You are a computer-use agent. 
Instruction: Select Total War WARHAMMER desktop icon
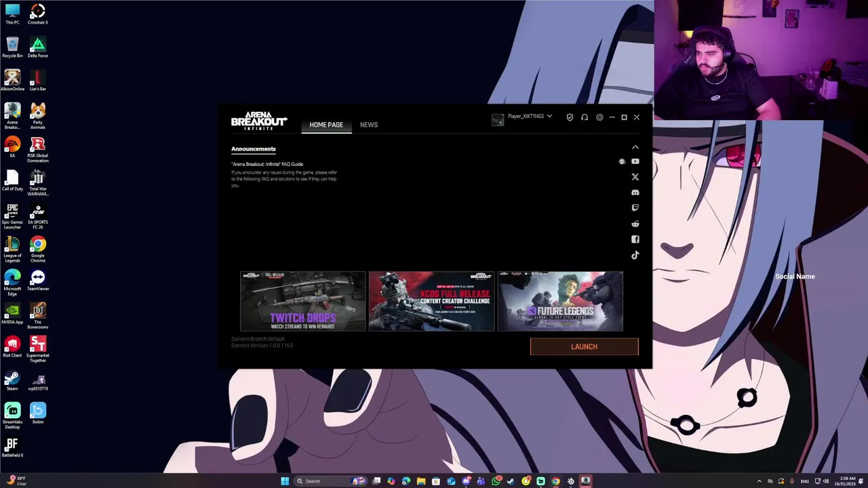tap(38, 183)
